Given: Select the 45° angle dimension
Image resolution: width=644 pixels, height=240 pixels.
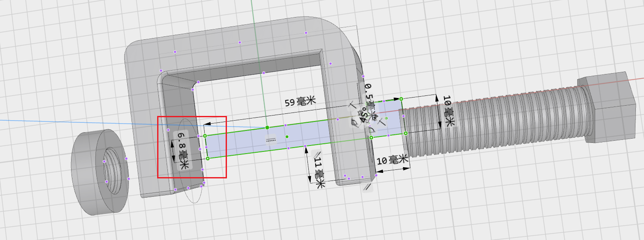Looking at the screenshot, I should click(x=364, y=116).
